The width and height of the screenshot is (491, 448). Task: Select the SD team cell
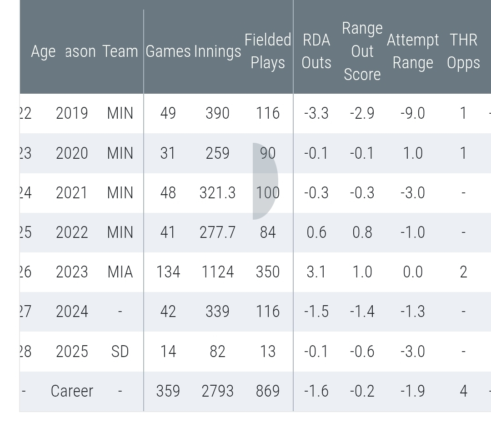tap(120, 352)
